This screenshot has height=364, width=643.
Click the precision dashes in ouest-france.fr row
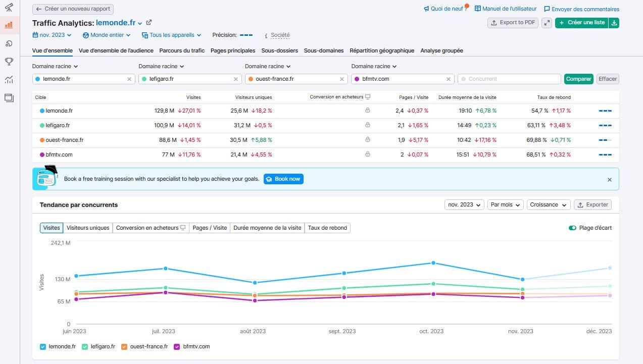pos(605,140)
